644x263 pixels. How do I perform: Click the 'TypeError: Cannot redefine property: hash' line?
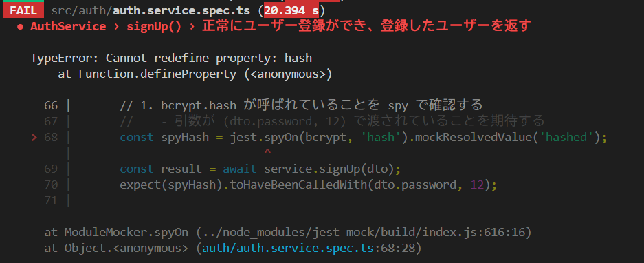171,58
